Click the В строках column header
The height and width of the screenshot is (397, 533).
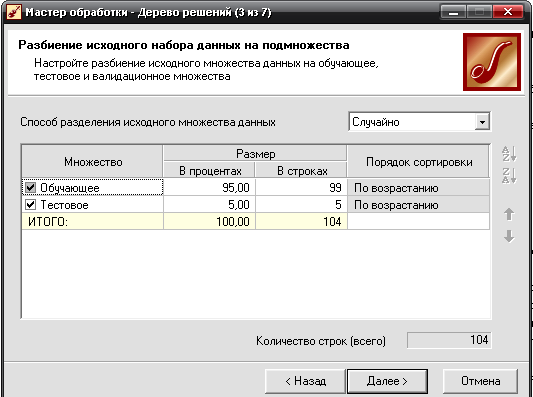301,170
